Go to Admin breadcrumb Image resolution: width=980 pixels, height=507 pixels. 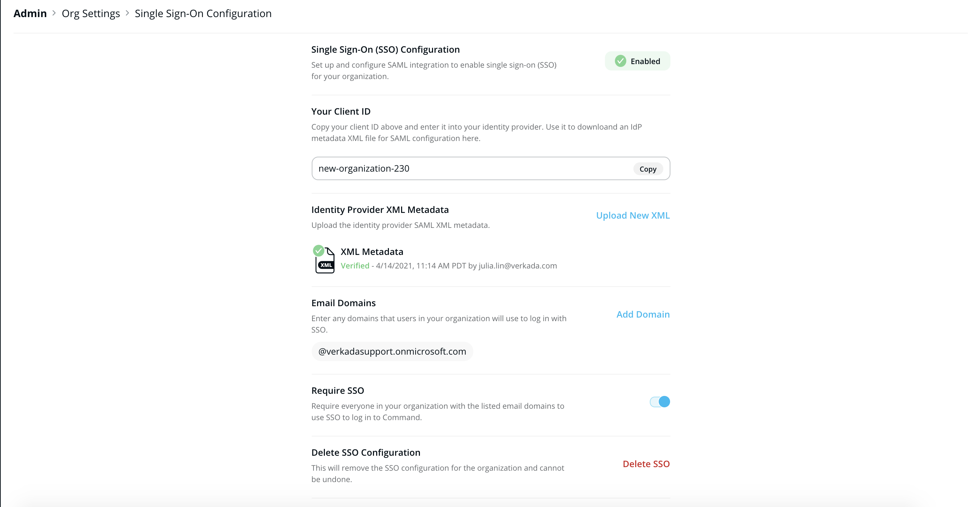[30, 13]
